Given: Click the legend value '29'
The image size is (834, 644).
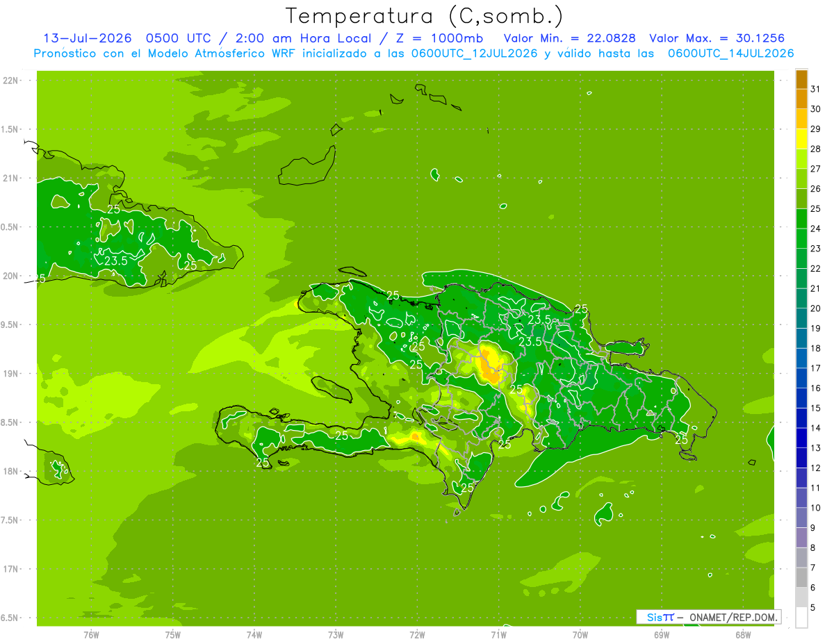Looking at the screenshot, I should 816,129.
